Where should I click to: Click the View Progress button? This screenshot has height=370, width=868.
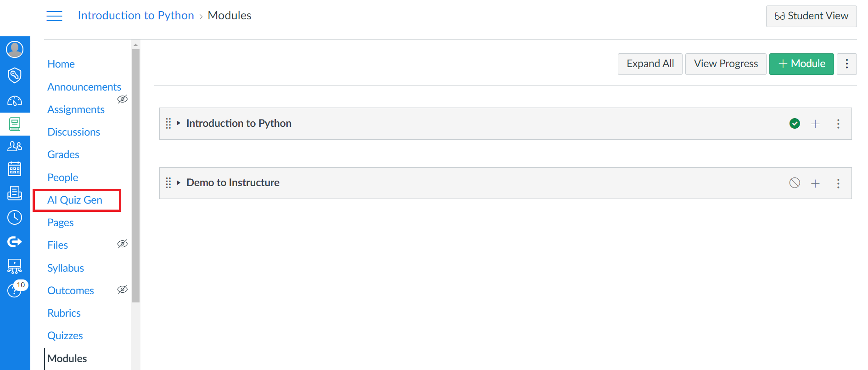pyautogui.click(x=726, y=64)
